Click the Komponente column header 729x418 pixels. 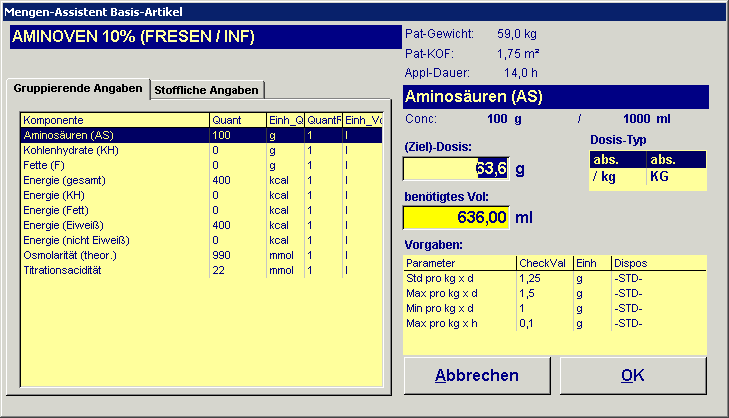pyautogui.click(x=115, y=120)
